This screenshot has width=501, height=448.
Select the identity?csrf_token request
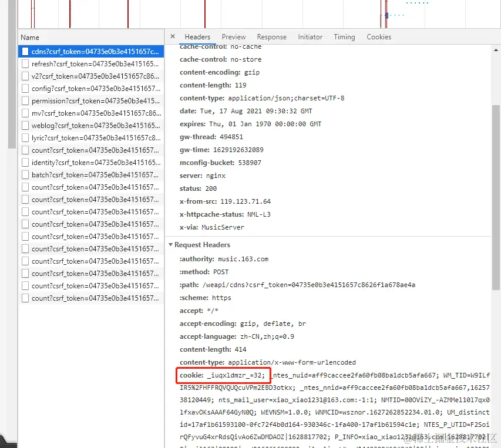[91, 163]
